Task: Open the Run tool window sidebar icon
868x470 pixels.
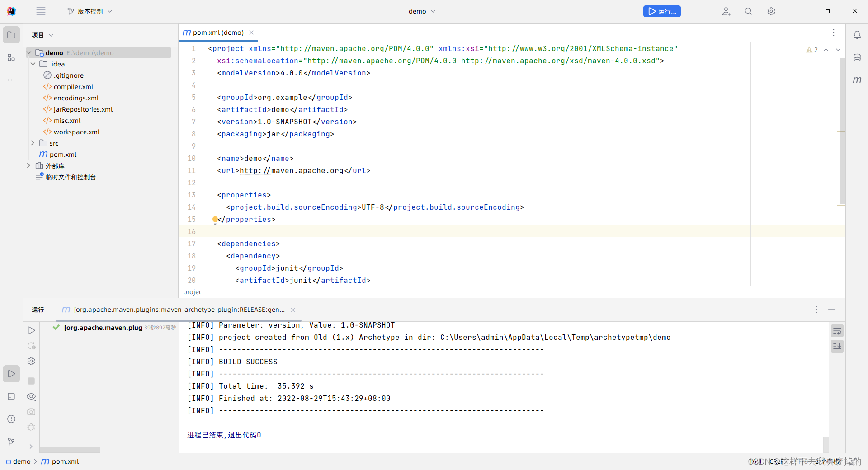Action: coord(11,374)
